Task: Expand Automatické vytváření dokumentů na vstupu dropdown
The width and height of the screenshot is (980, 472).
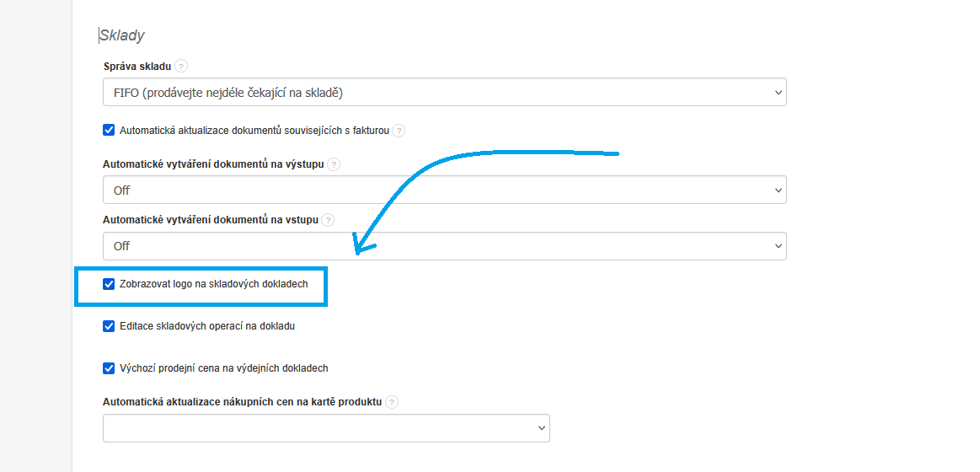Action: point(444,246)
